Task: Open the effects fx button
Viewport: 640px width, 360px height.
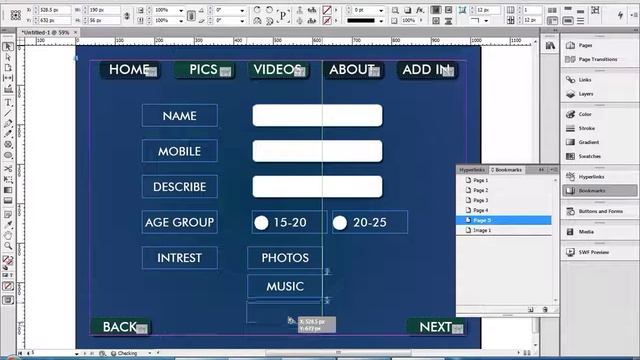Action: click(x=420, y=10)
